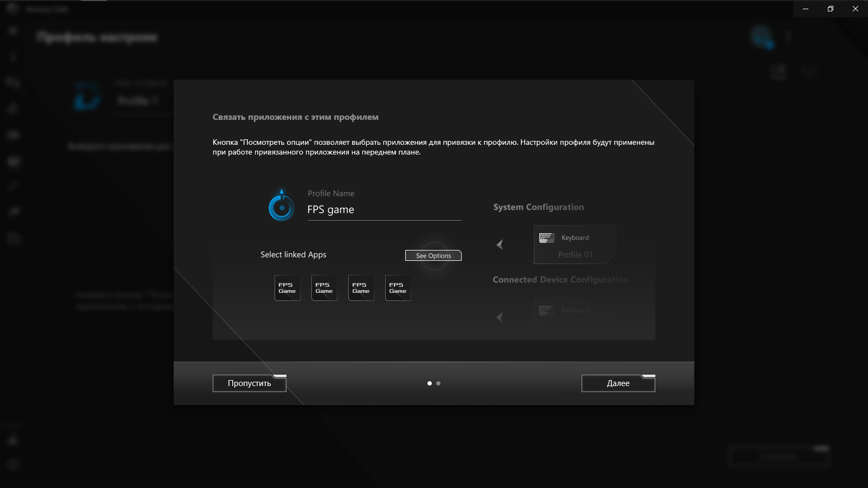
Task: Open See Options for linked apps
Action: (433, 255)
